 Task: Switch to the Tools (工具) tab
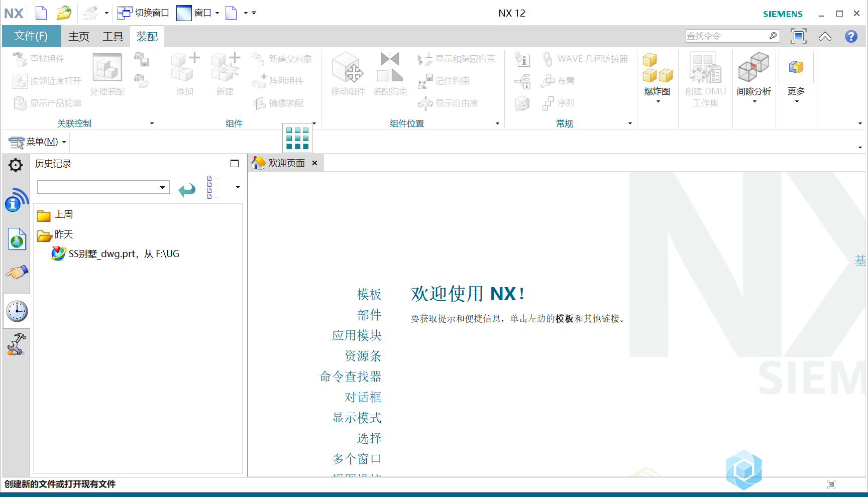click(x=113, y=36)
